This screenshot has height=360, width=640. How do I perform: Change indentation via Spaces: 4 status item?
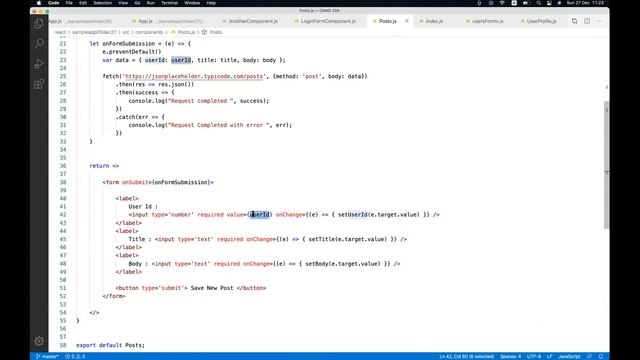click(510, 356)
